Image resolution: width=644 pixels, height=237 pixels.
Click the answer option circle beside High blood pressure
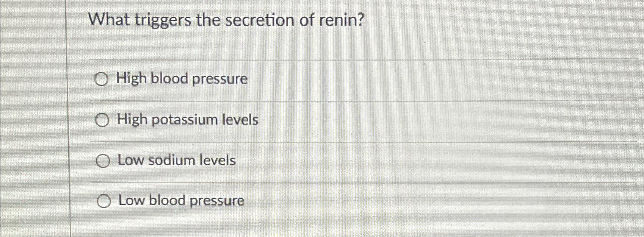point(102,80)
